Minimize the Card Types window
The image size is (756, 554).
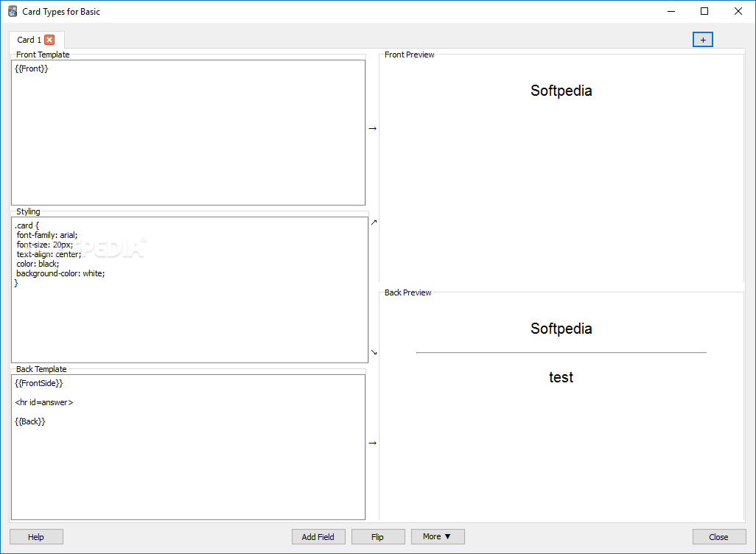tap(671, 11)
